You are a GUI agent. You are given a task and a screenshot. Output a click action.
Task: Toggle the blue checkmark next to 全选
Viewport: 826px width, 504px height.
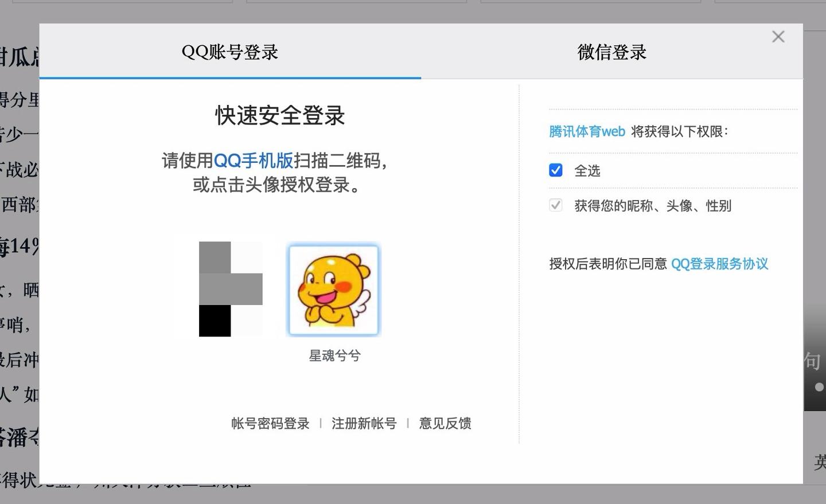click(555, 170)
